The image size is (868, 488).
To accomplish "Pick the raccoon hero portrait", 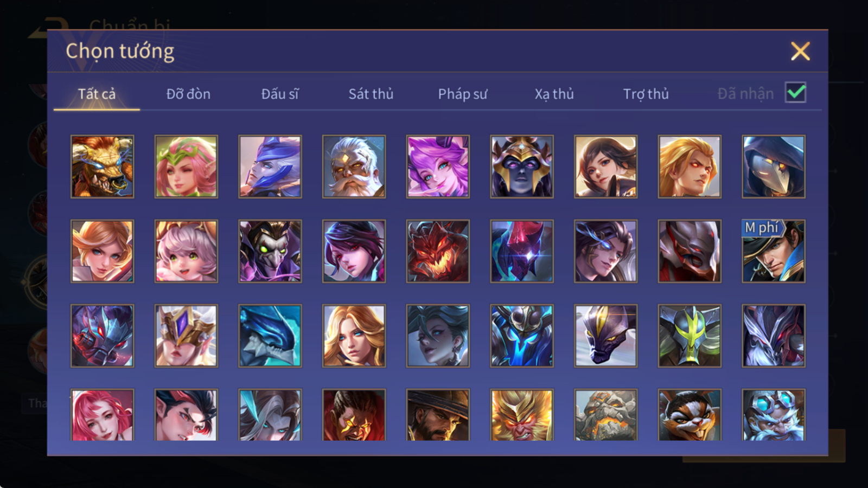I will pos(690,415).
